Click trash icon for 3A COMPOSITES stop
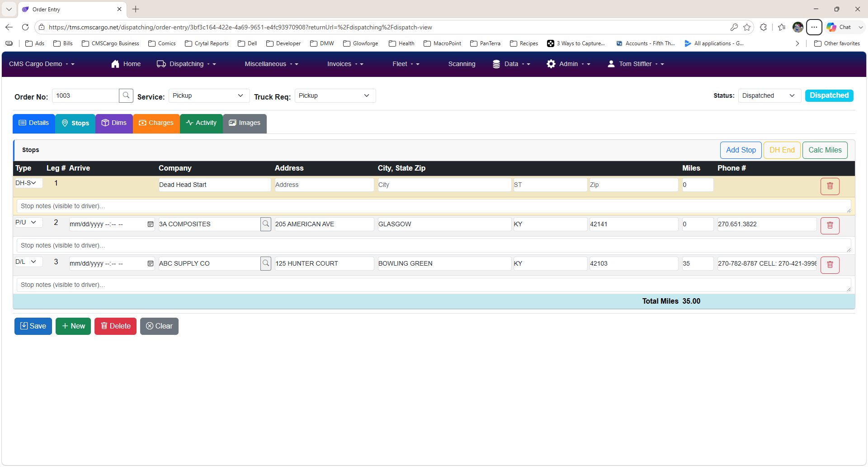Image resolution: width=868 pixels, height=467 pixels. coord(830,225)
